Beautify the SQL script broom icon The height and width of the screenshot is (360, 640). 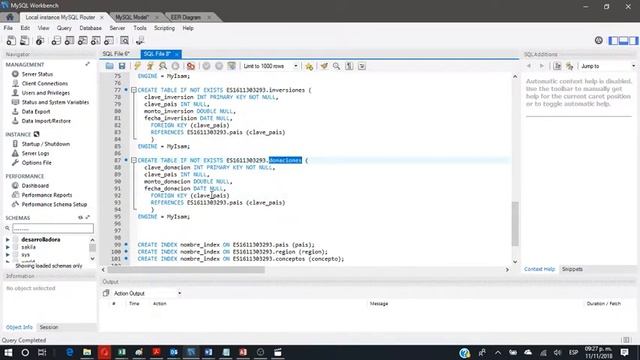click(x=324, y=66)
